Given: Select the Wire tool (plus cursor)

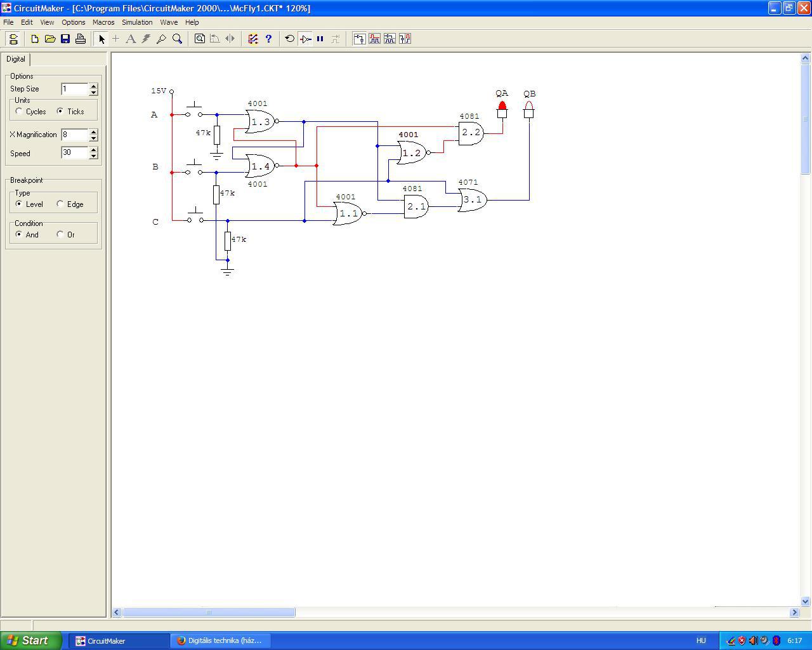Looking at the screenshot, I should (116, 39).
